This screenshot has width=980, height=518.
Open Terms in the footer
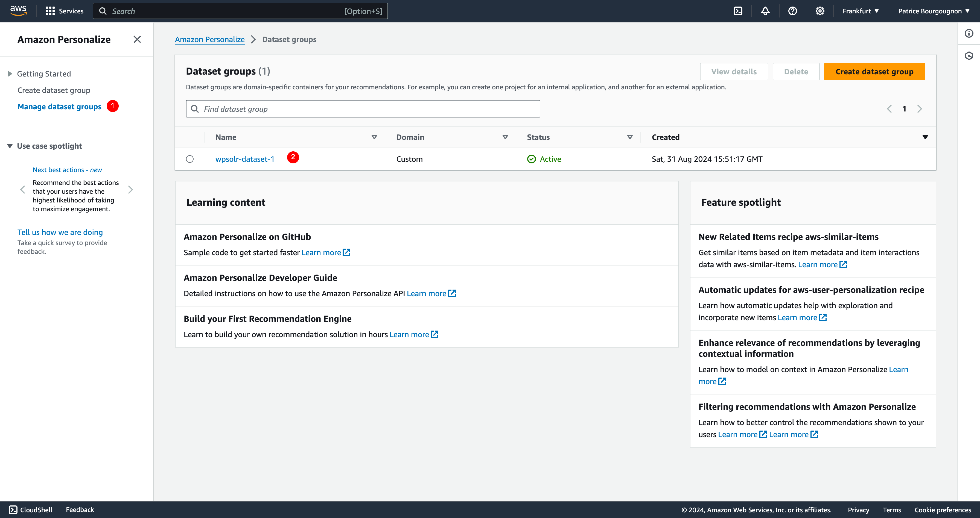892,510
